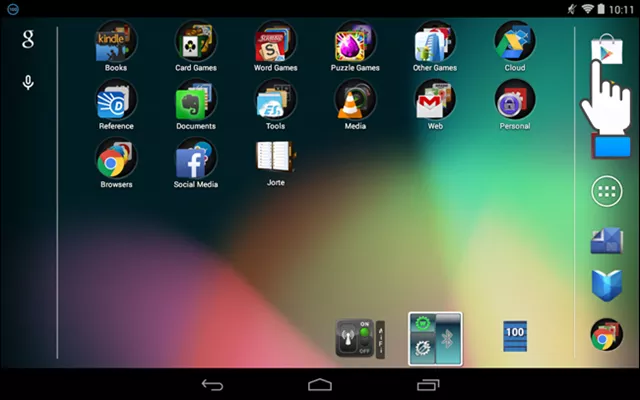Start voice search with the microphone

28,82
